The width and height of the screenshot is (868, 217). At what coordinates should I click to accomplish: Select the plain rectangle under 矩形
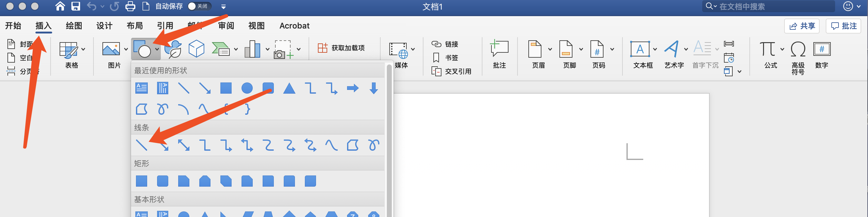(x=142, y=181)
